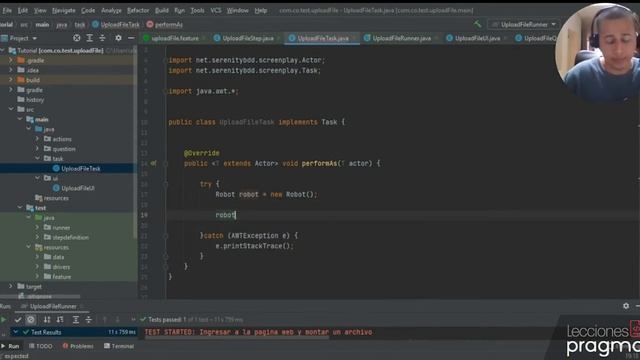640x360 pixels.
Task: Collapse the src folder
Action: point(11,109)
